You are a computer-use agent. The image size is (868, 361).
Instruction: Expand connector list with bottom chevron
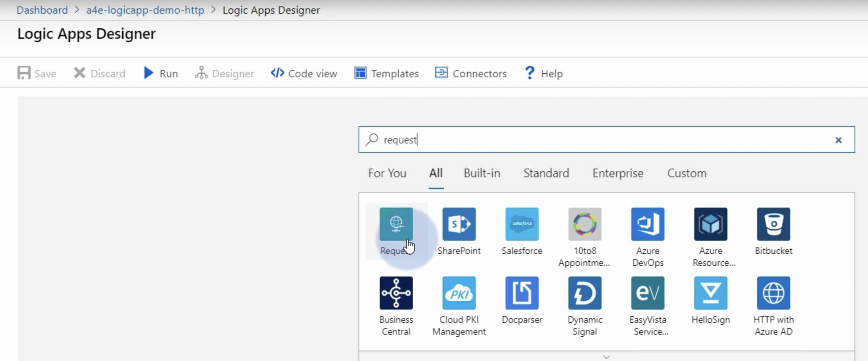[x=607, y=357]
